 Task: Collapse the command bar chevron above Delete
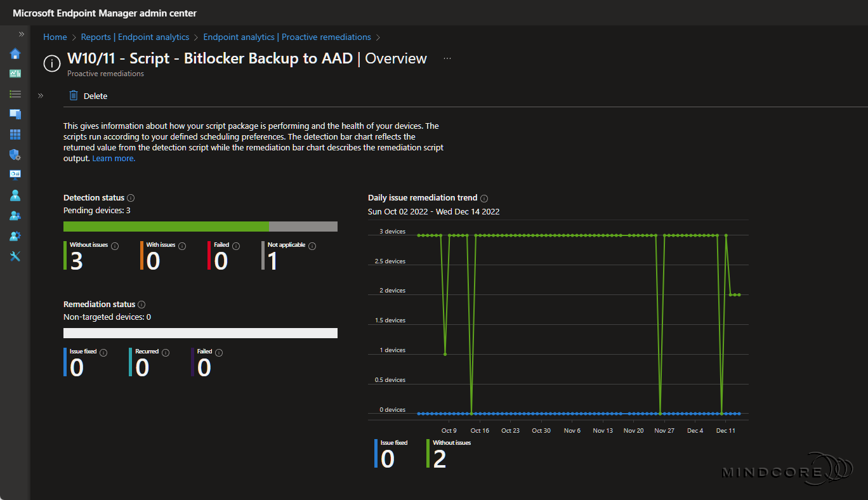[x=41, y=95]
